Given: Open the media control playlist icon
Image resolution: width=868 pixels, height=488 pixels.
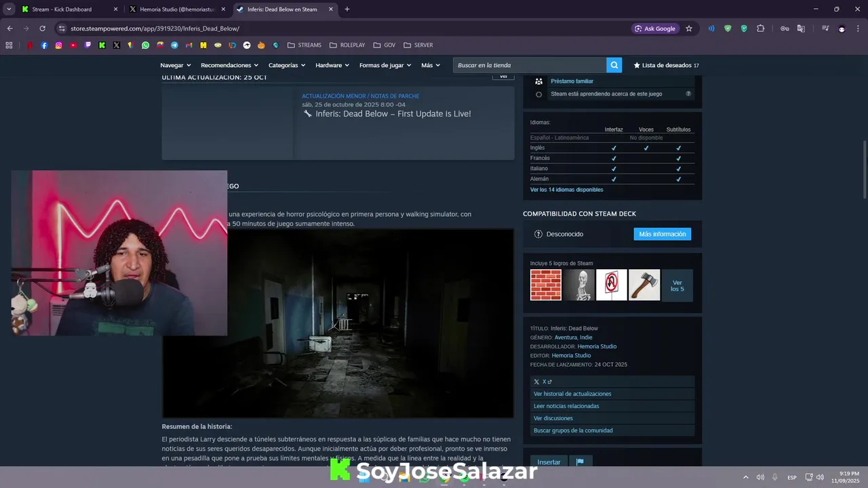Looking at the screenshot, I should click(x=825, y=28).
